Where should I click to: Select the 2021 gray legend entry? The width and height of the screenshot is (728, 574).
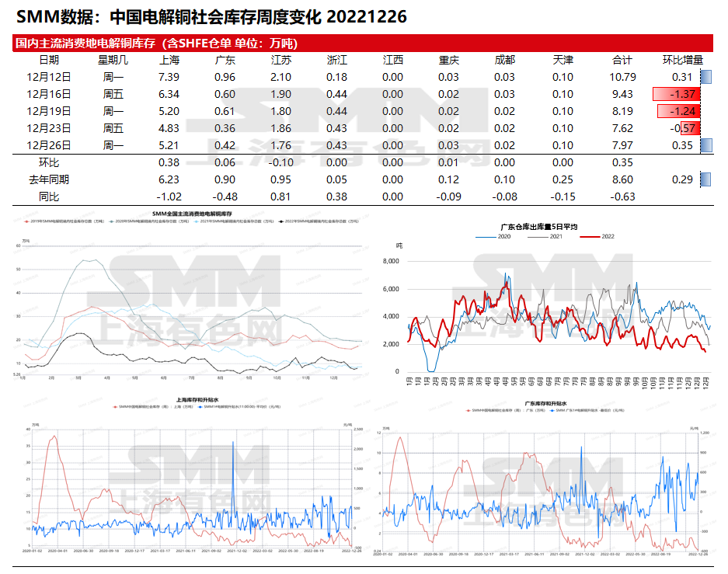[x=545, y=237]
